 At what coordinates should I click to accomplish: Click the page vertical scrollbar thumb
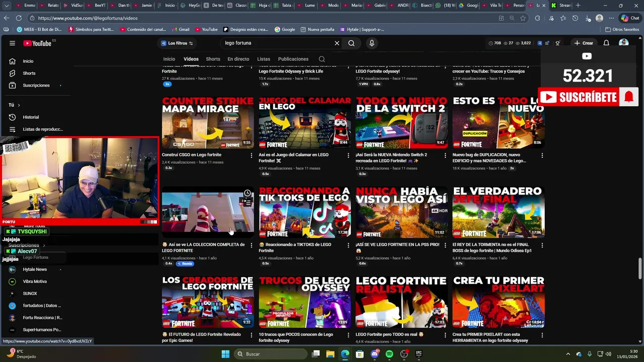coord(640,268)
